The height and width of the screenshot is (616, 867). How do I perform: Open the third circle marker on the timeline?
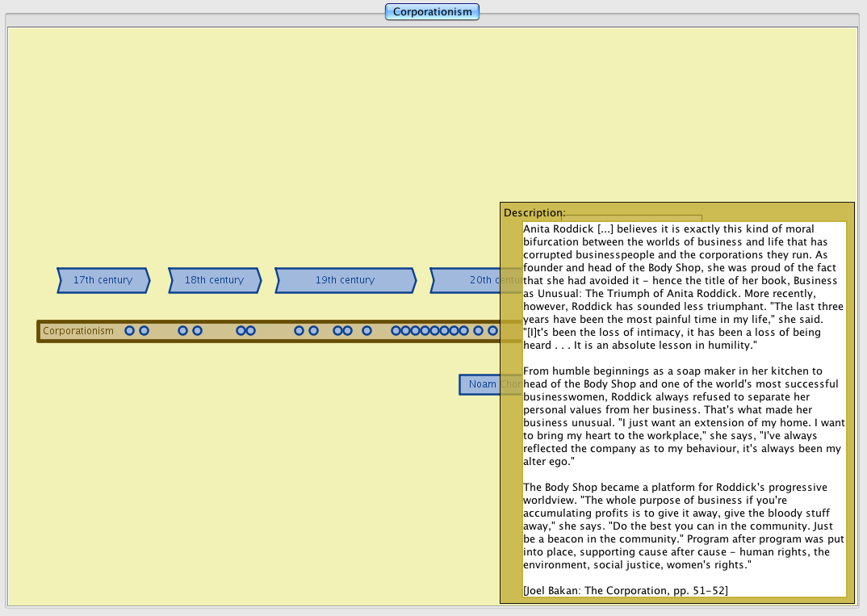[x=182, y=331]
